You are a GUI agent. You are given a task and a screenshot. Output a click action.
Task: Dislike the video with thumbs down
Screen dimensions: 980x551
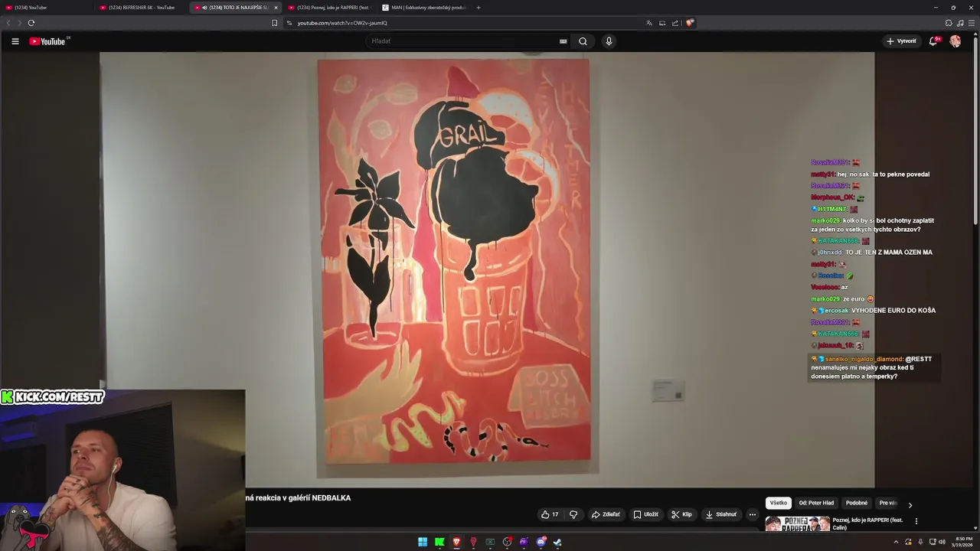coord(573,514)
